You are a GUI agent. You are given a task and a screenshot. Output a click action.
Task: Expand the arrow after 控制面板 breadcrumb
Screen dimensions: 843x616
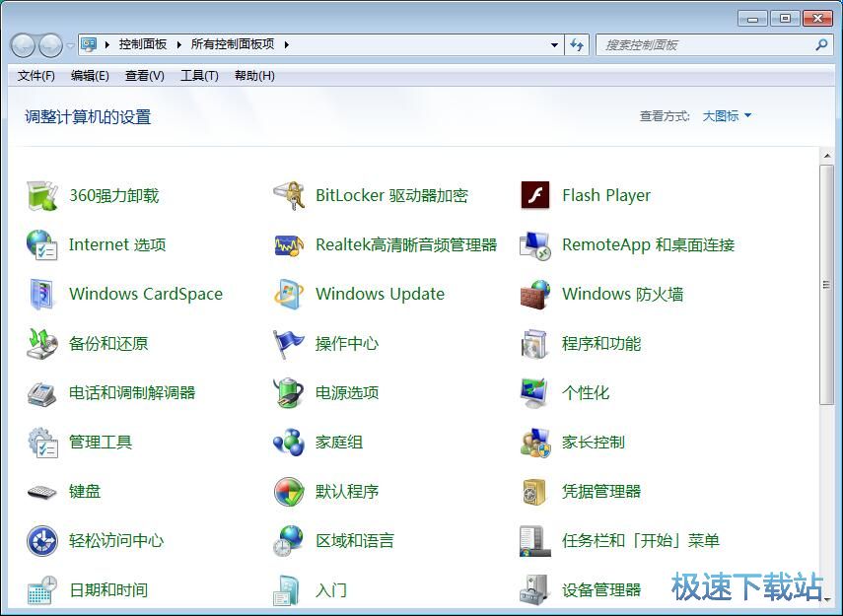click(x=179, y=44)
